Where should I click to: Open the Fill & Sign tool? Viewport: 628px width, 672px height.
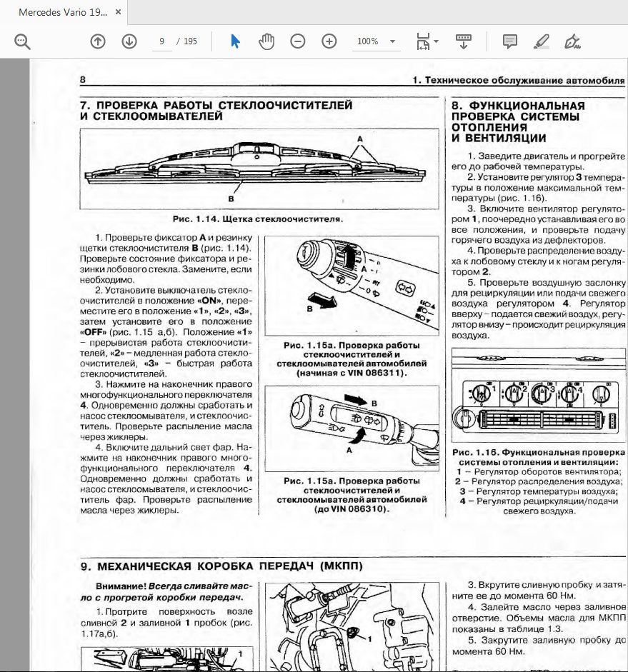coord(572,43)
